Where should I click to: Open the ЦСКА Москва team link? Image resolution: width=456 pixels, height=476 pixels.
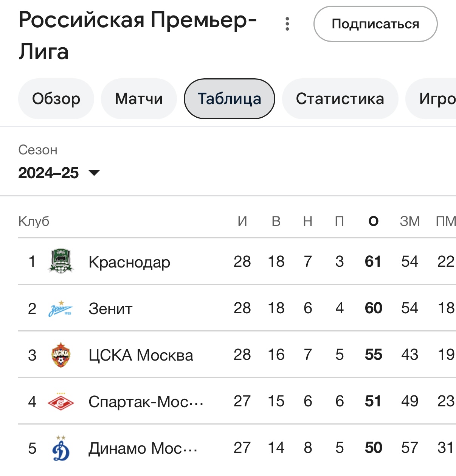coord(141,355)
